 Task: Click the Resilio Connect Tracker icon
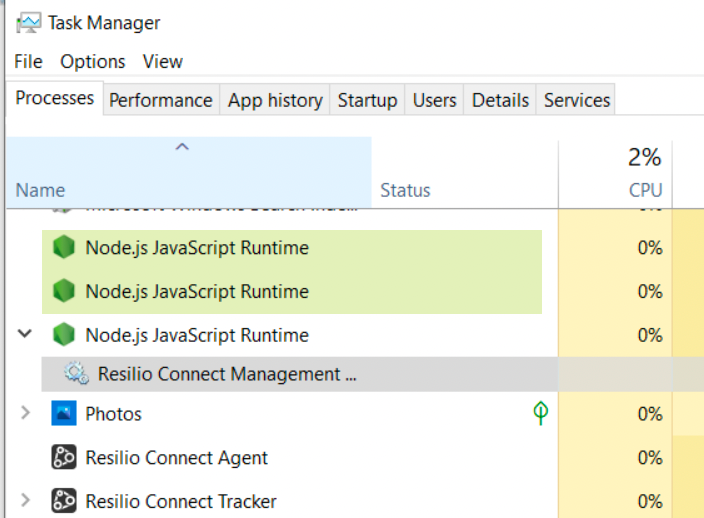[x=64, y=501]
